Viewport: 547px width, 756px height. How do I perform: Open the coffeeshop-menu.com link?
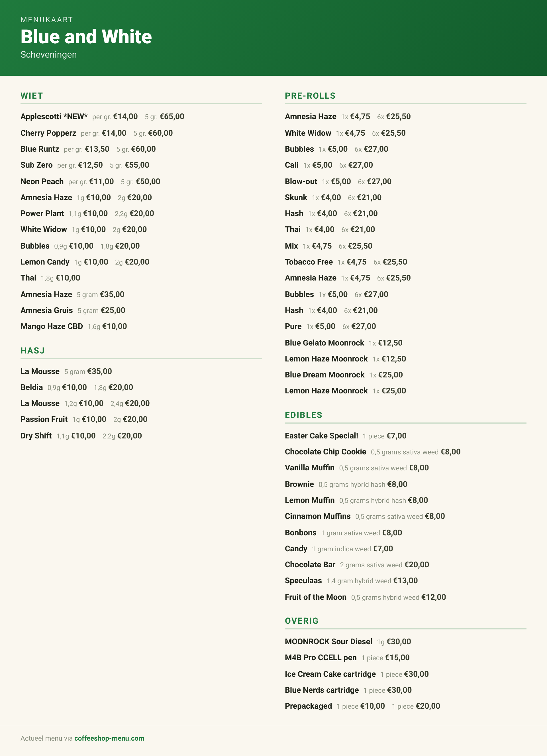point(109,738)
